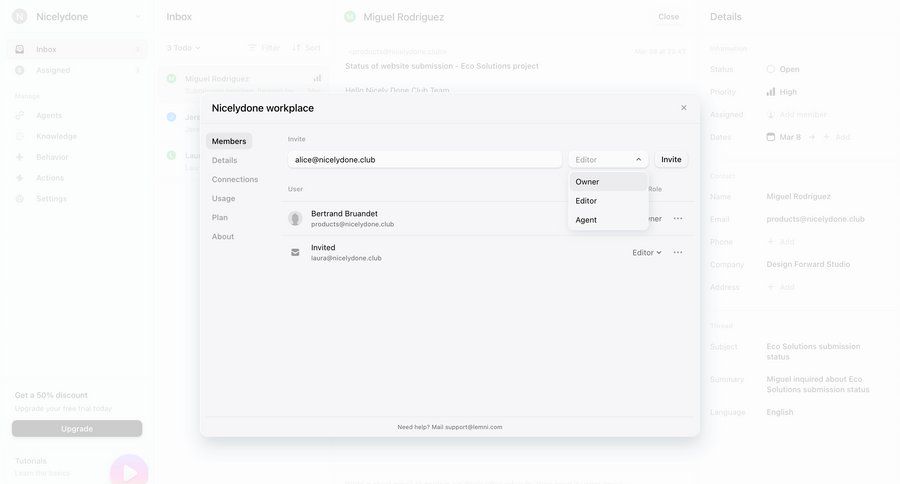Screen dimensions: 900x484
Task: Go to the Usage tab
Action: point(223,198)
